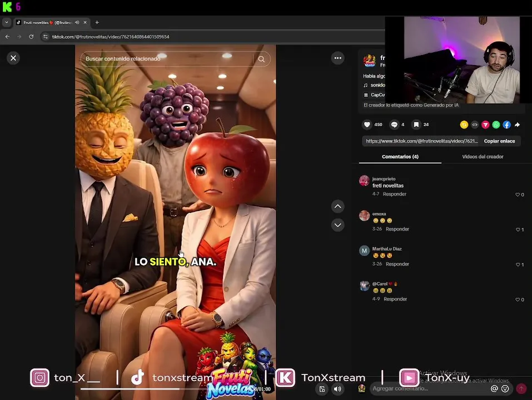Click the CapCut link
The width and height of the screenshot is (532, 400).
[x=377, y=95]
